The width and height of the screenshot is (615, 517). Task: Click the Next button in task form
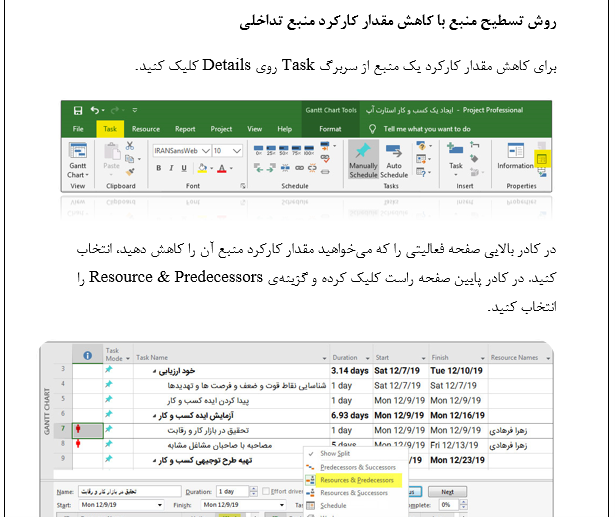point(448,492)
